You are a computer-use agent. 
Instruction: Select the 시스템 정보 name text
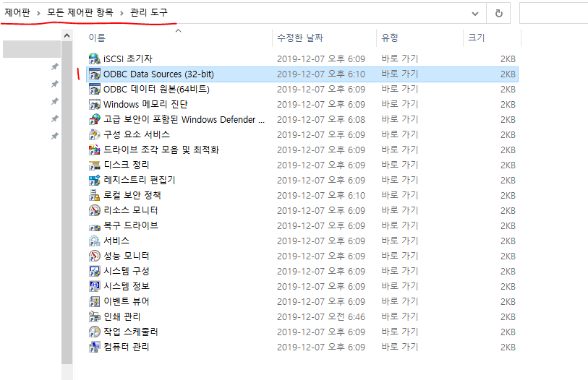127,286
